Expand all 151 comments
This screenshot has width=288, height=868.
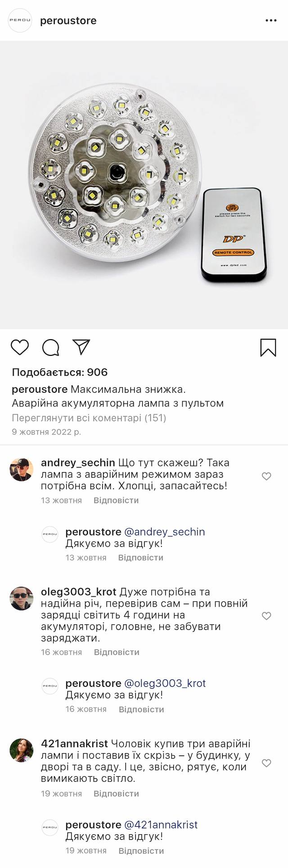(x=89, y=418)
